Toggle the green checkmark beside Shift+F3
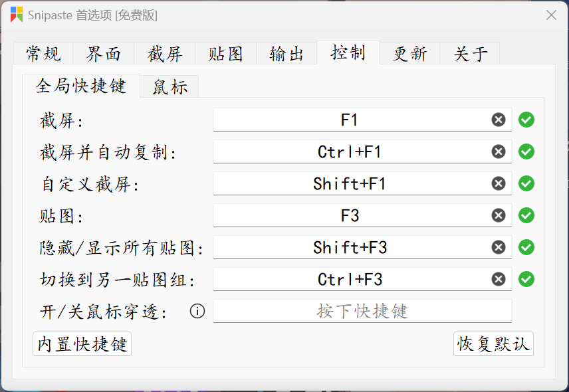This screenshot has width=569, height=392. coord(526,247)
